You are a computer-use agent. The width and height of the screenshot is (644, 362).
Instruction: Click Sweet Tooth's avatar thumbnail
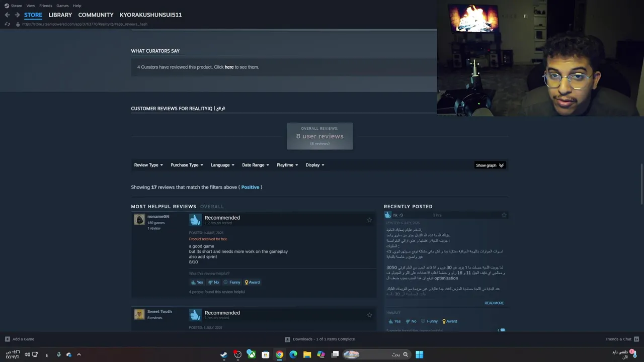[x=139, y=314]
